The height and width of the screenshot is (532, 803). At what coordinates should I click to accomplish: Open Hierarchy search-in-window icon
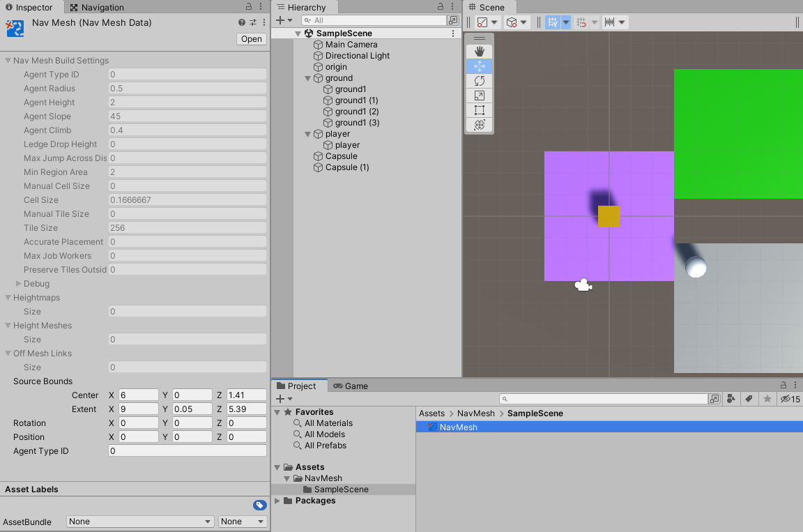[x=453, y=20]
